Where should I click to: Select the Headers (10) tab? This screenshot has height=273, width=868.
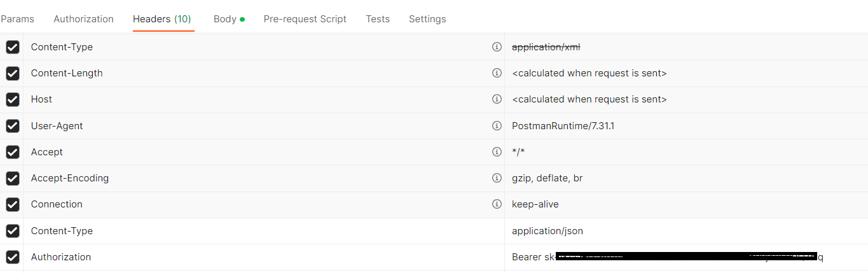pos(162,19)
